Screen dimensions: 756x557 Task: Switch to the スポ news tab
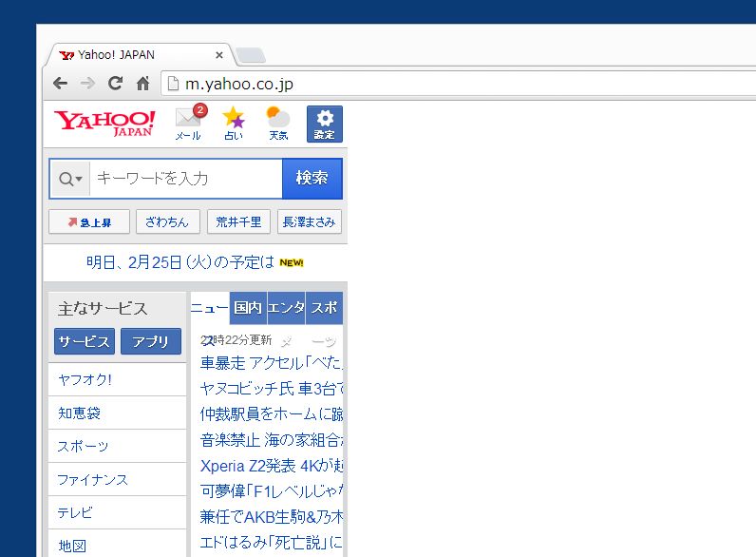coord(324,308)
